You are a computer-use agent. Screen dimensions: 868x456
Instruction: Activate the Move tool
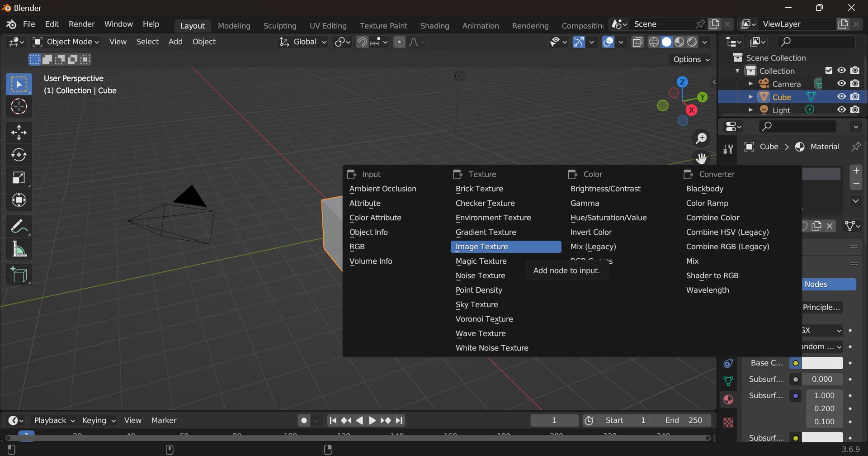pyautogui.click(x=19, y=133)
